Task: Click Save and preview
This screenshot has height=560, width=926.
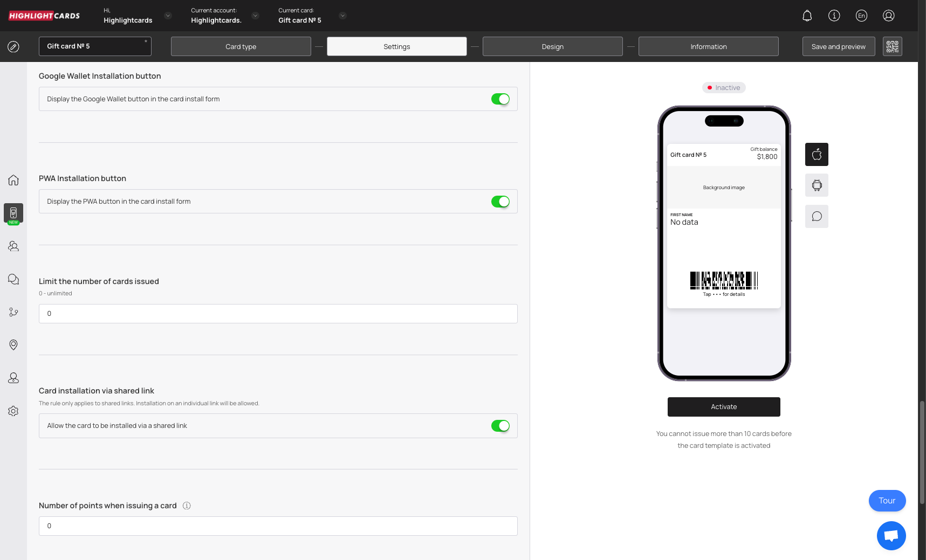Action: [x=838, y=46]
